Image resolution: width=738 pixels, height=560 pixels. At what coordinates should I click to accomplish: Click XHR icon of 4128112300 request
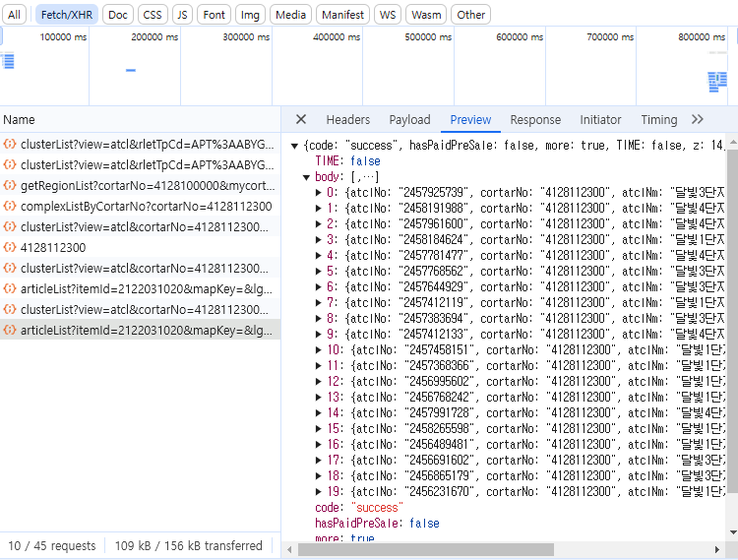coord(10,248)
